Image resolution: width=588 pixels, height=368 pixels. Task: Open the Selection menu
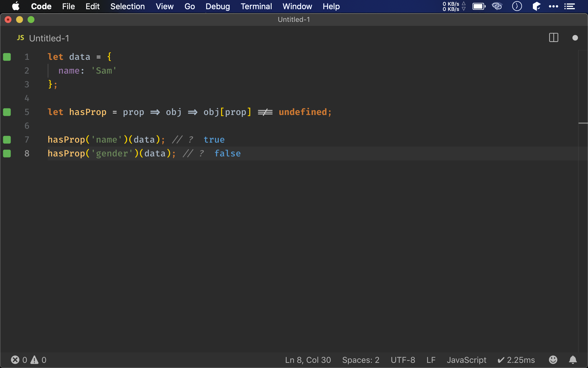[127, 6]
